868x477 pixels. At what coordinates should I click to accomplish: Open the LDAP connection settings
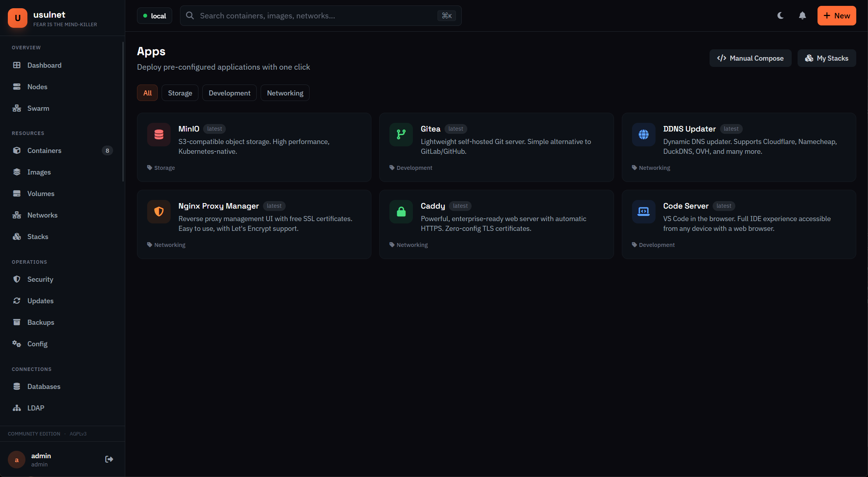tap(36, 408)
